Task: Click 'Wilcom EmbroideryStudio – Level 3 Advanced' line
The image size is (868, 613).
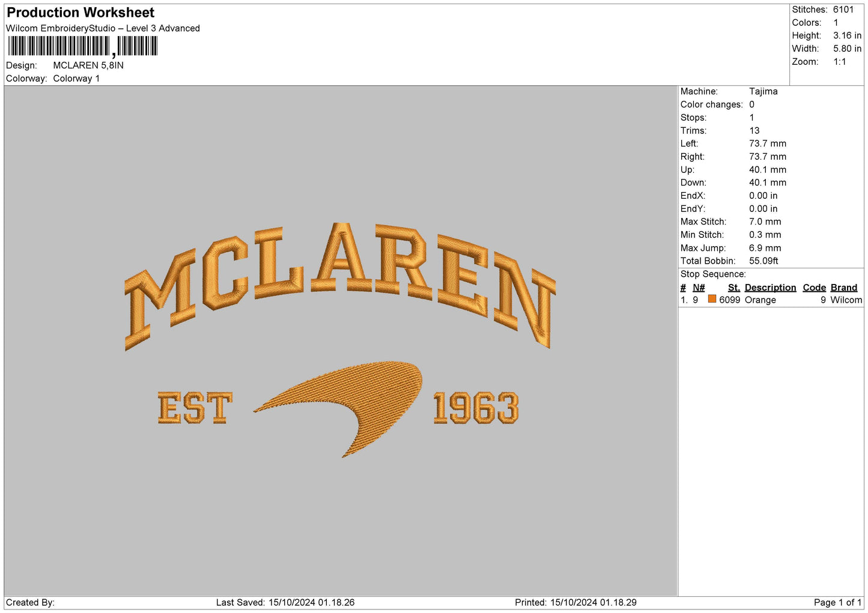Action: point(103,28)
